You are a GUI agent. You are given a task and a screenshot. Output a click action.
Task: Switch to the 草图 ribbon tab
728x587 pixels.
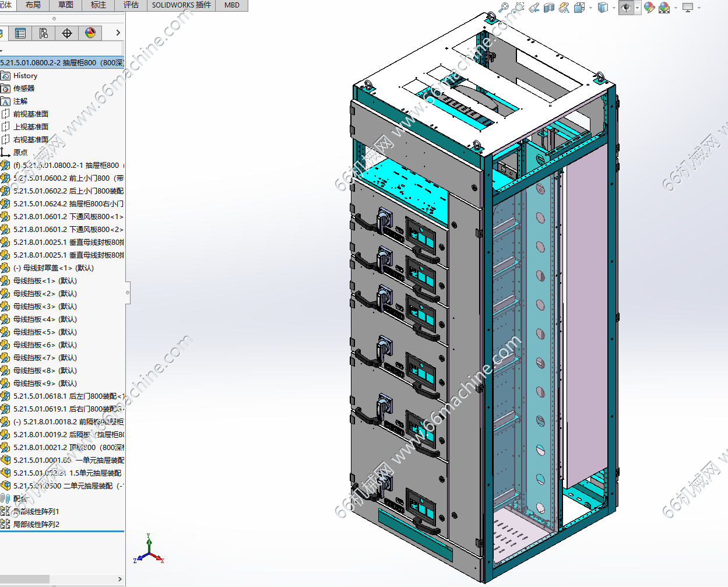pyautogui.click(x=66, y=5)
